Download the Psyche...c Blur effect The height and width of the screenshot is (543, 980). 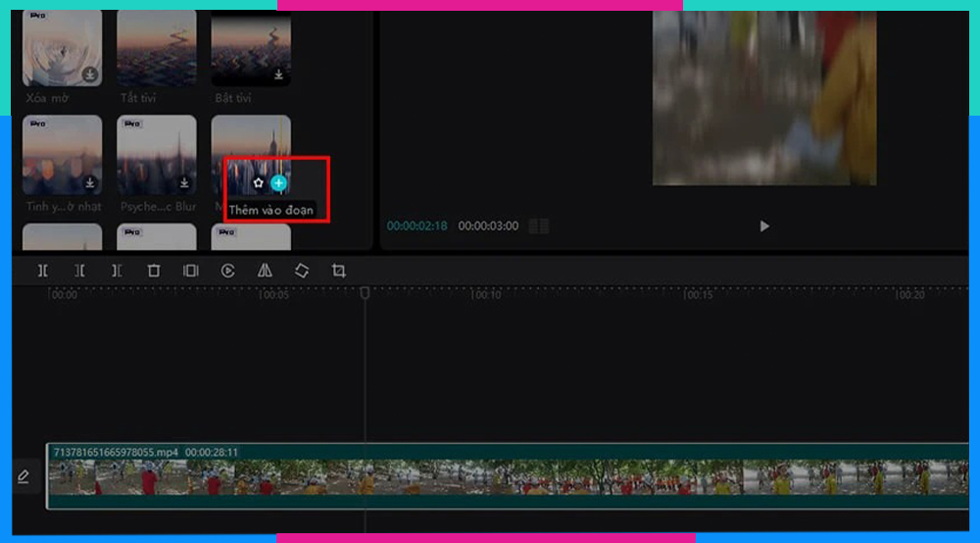pos(184,182)
